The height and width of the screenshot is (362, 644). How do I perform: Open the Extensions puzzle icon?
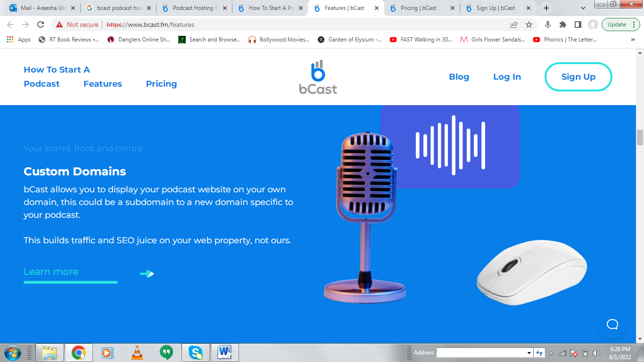pos(563,25)
